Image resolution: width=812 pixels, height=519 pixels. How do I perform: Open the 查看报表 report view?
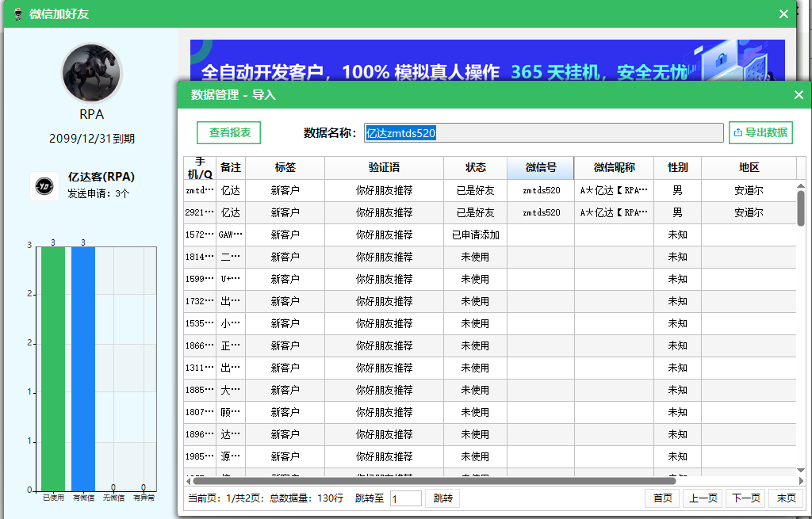(229, 133)
